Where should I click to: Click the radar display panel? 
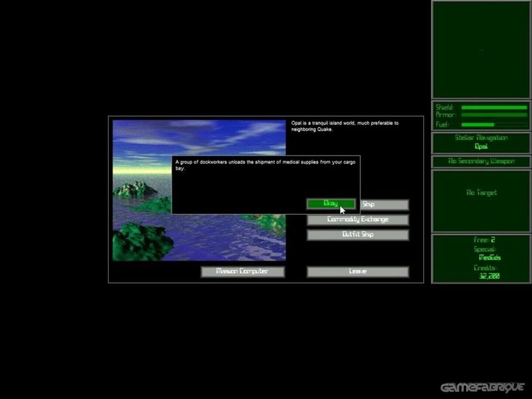481,50
